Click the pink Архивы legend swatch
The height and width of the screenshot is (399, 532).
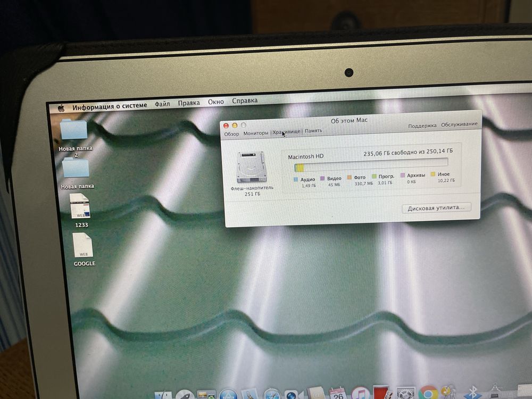tap(402, 176)
